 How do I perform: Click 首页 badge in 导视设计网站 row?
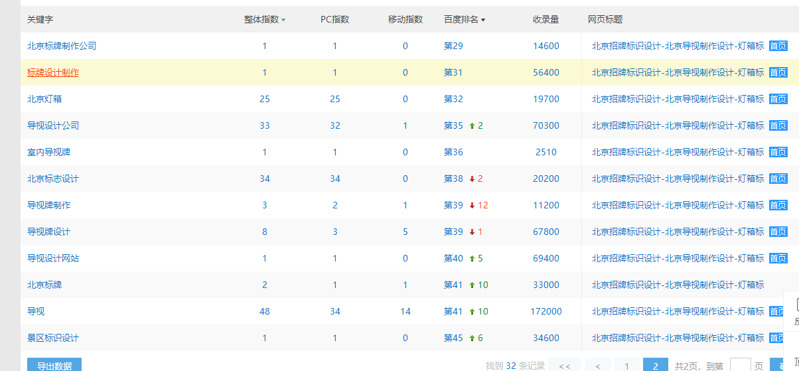tap(778, 258)
